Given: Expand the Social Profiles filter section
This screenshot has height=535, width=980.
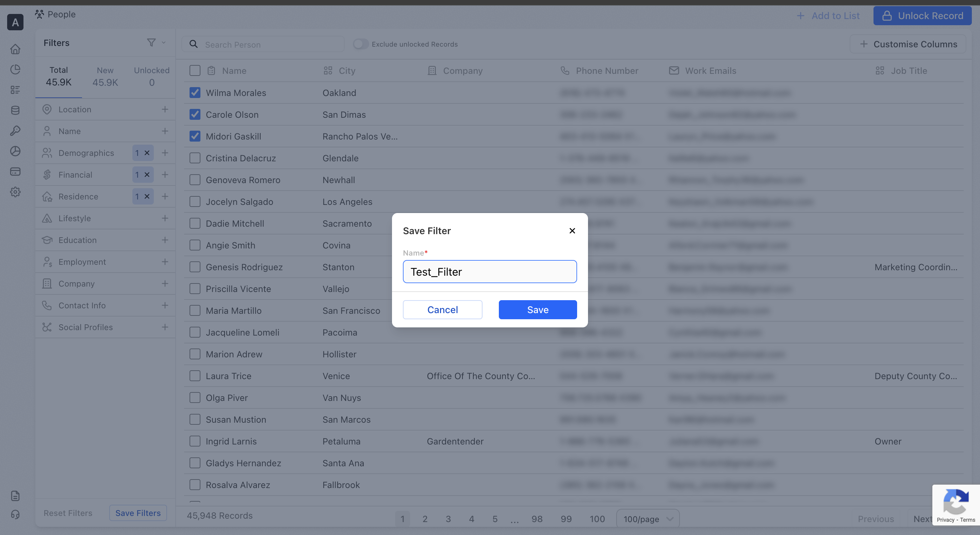Looking at the screenshot, I should (x=165, y=327).
